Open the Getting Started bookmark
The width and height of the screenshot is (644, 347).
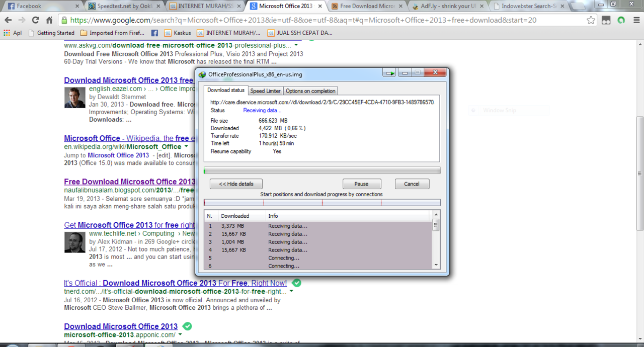tap(51, 33)
